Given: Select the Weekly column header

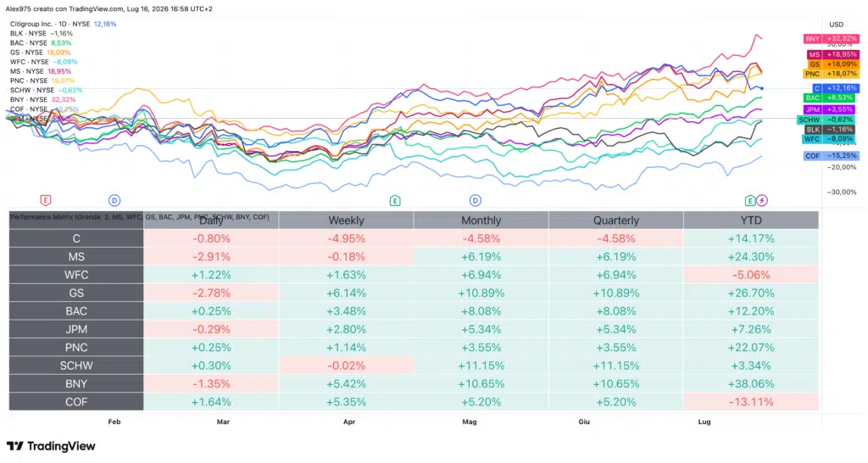Looking at the screenshot, I should [x=346, y=220].
